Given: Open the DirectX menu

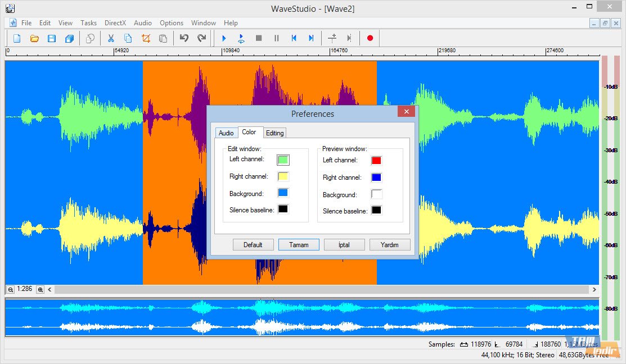Looking at the screenshot, I should click(115, 23).
